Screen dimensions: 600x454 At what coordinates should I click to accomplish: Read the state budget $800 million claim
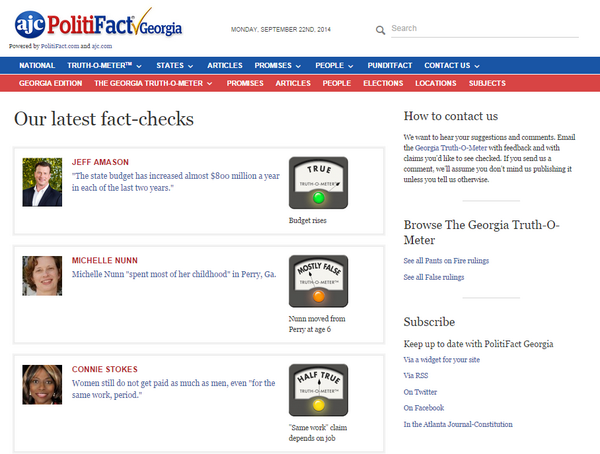[x=176, y=182]
